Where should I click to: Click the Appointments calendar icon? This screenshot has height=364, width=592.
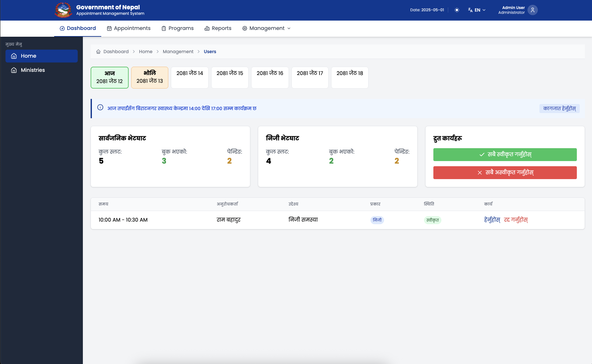[x=109, y=28]
